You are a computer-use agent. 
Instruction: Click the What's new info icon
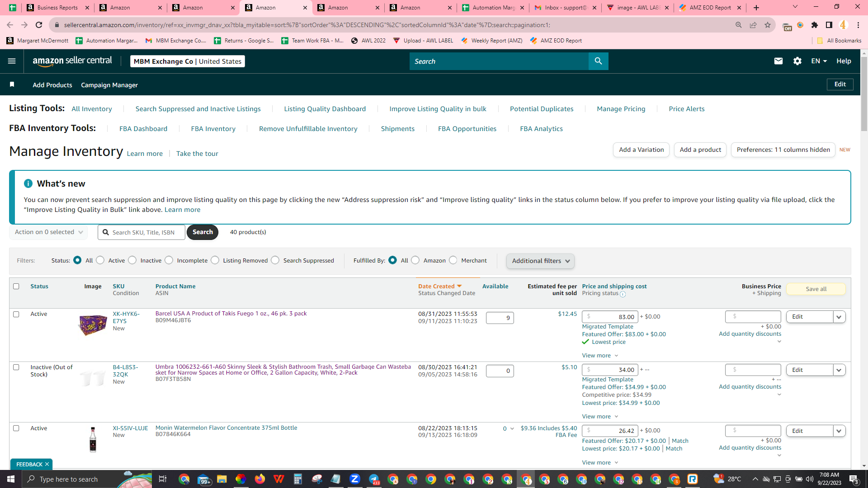28,183
